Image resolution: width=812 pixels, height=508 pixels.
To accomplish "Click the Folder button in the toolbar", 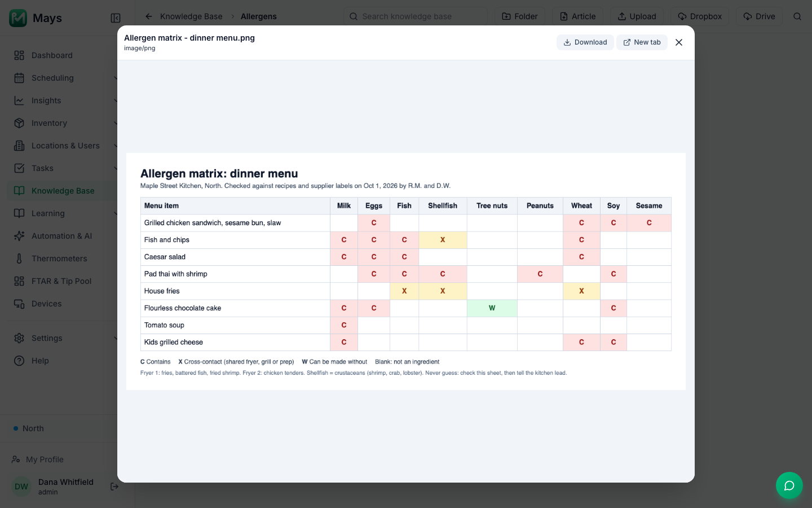I will click(520, 16).
